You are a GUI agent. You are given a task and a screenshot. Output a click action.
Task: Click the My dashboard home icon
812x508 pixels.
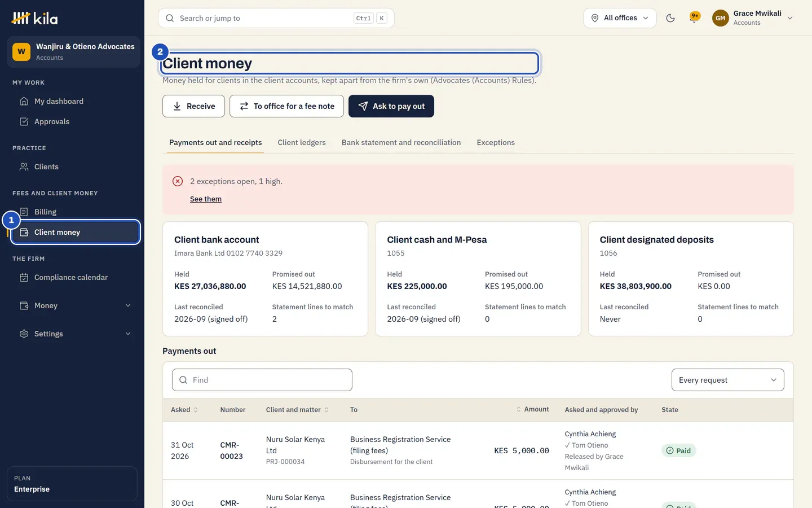[x=24, y=101]
